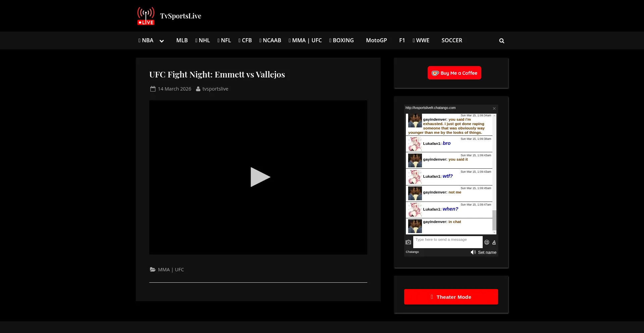Image resolution: width=644 pixels, height=333 pixels.
Task: Go to the MotoGP section
Action: 376,40
